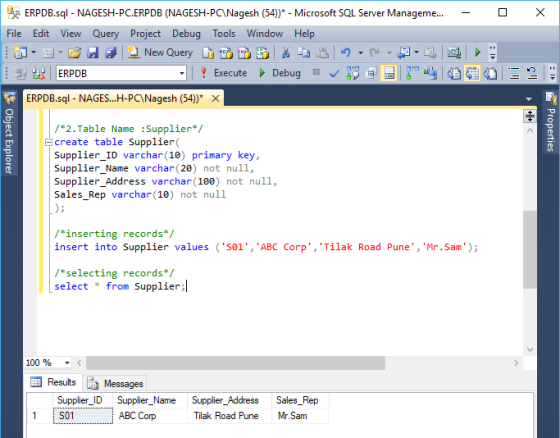Image resolution: width=560 pixels, height=438 pixels.
Task: Open the Debug menu
Action: (186, 34)
